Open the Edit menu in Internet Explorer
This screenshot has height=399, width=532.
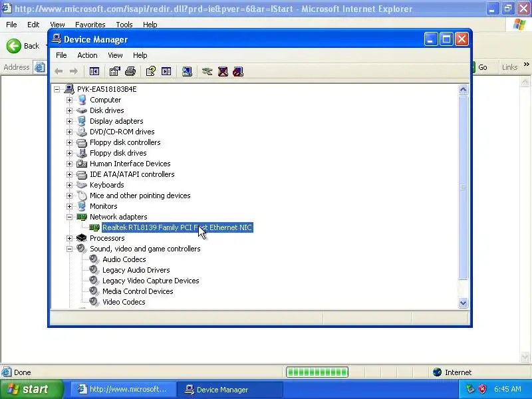pos(33,25)
